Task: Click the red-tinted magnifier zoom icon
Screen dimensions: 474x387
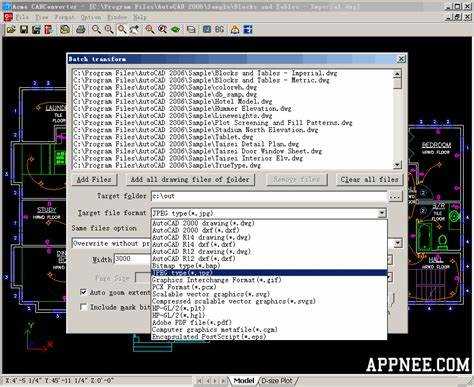Action: tap(150, 30)
